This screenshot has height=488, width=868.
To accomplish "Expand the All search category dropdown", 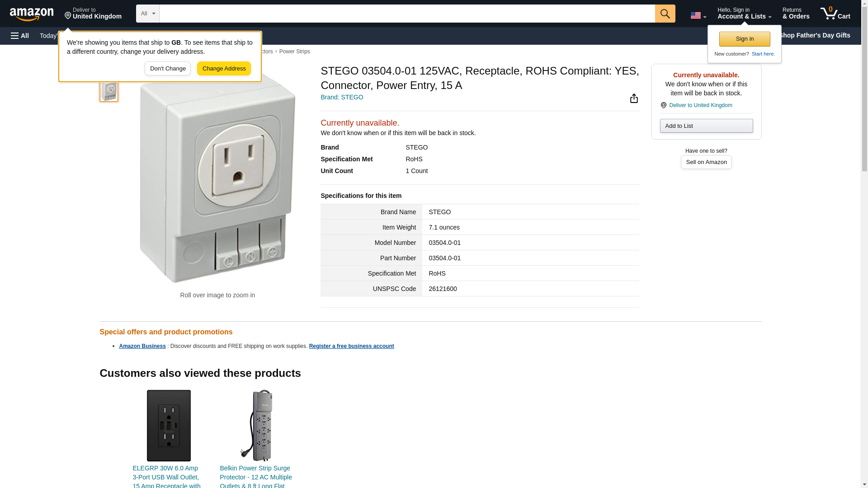I will [x=147, y=14].
